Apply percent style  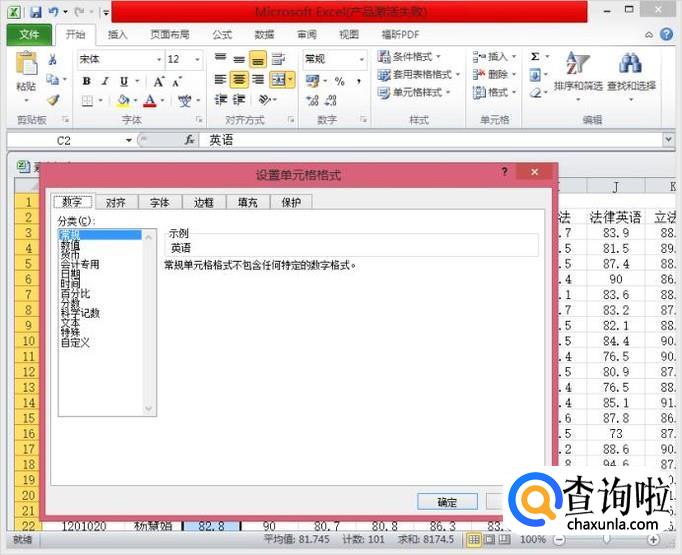tap(340, 81)
